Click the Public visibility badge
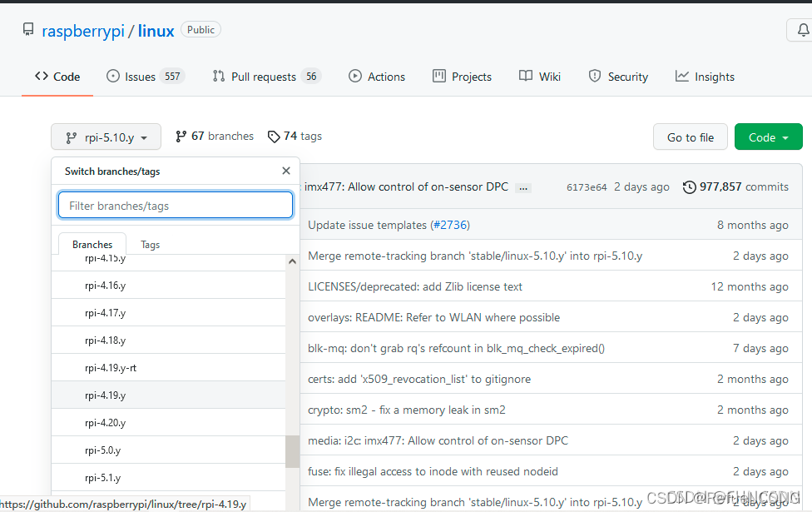Screen dimensions: 812x512 pyautogui.click(x=201, y=29)
